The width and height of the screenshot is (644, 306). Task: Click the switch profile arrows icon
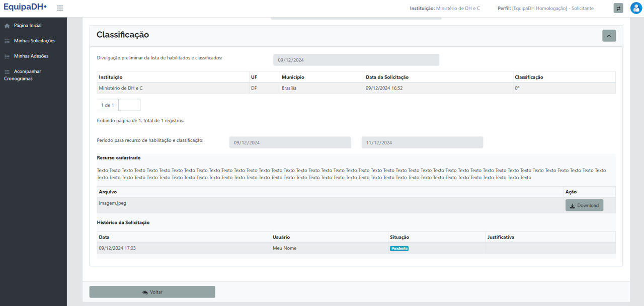coord(618,8)
